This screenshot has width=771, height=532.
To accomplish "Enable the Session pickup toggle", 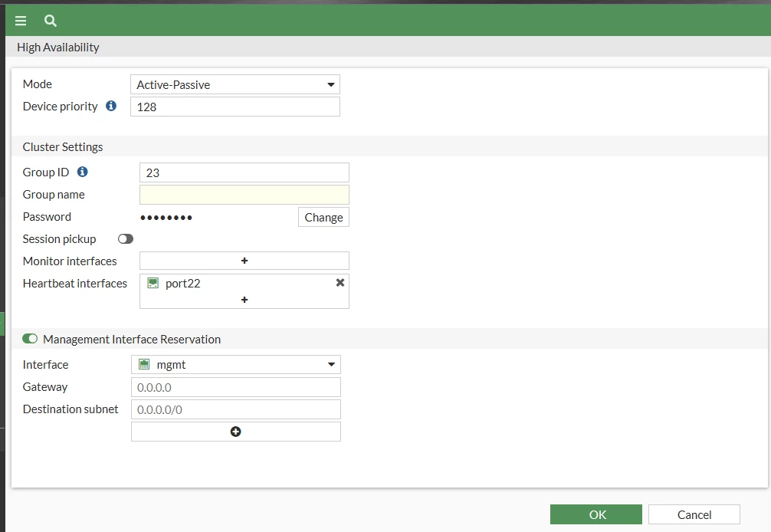I will tap(126, 239).
